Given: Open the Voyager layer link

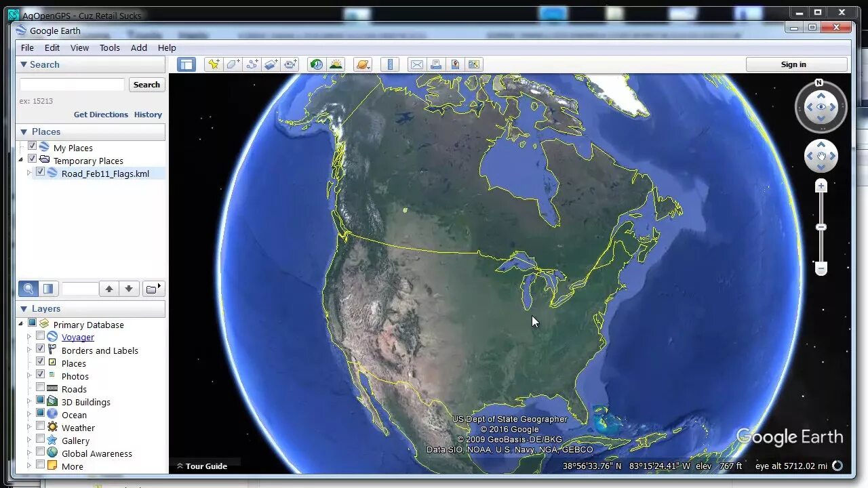Looking at the screenshot, I should 78,337.
